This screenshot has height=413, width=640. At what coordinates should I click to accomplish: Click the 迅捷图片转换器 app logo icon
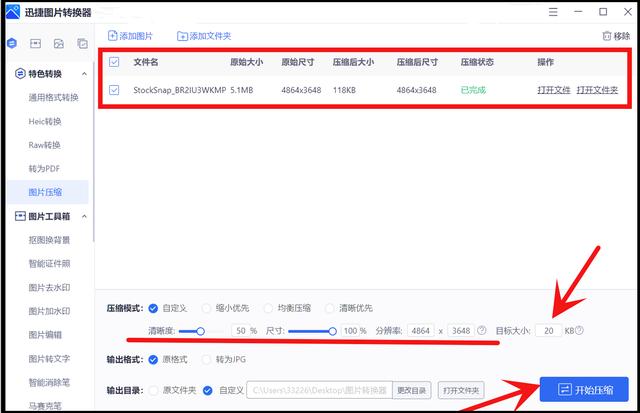coord(13,11)
